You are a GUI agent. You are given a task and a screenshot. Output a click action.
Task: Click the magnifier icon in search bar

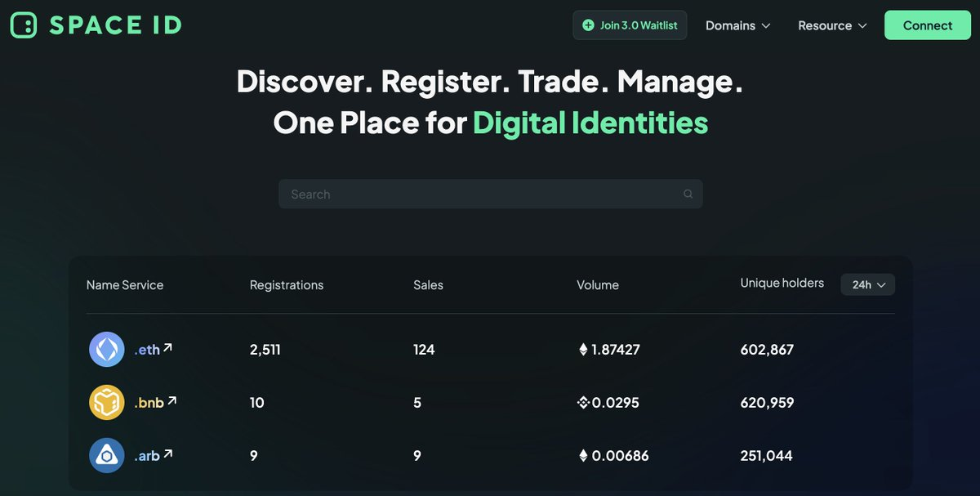click(688, 194)
